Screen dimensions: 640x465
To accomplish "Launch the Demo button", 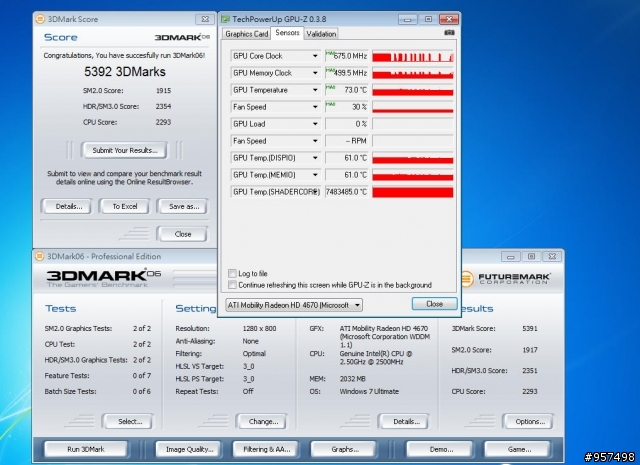I will point(441,449).
